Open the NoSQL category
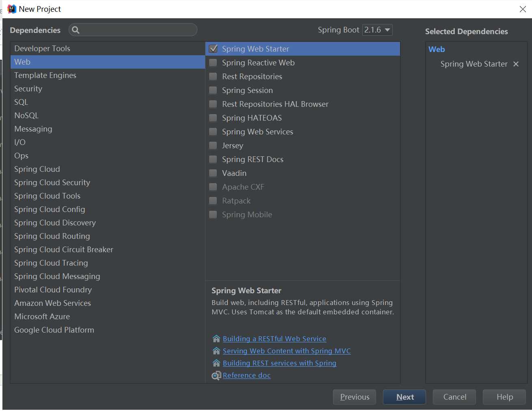Screen dimensions: 532x411 pos(108,115)
